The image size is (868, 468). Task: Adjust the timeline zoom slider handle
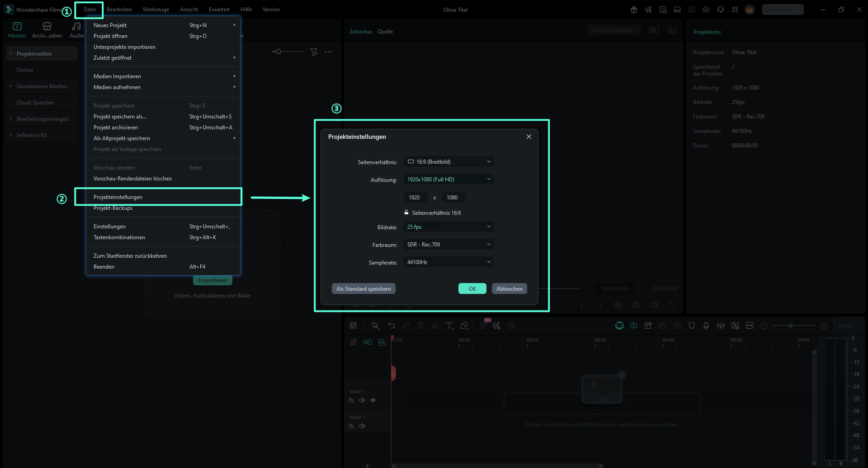[791, 326]
